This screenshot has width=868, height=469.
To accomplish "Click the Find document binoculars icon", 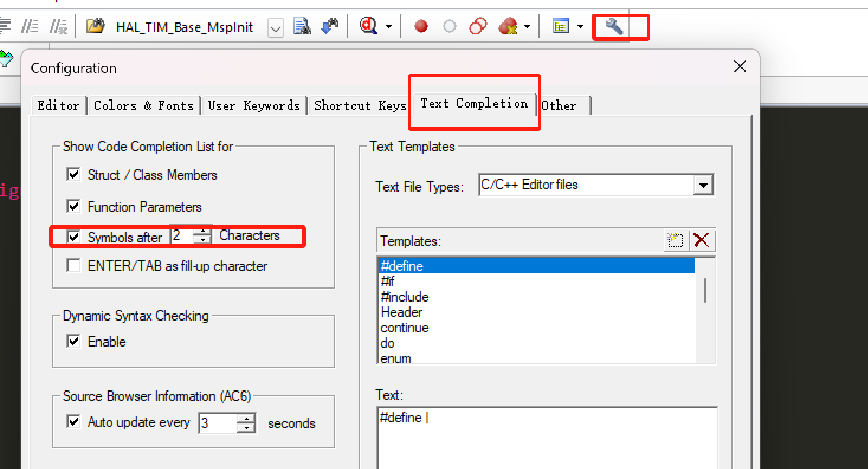I will 302,26.
